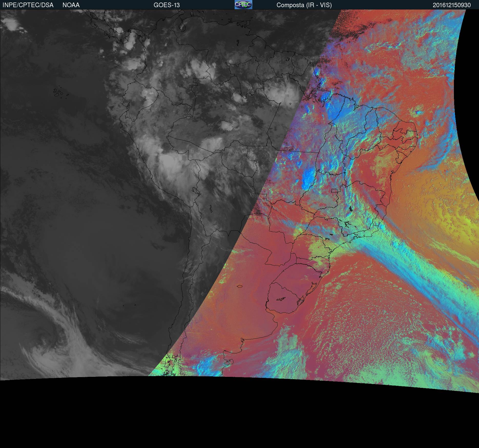Click the INPE/CPTEC/DSA header text
Screen dimensions: 479x448
pyautogui.click(x=28, y=5)
